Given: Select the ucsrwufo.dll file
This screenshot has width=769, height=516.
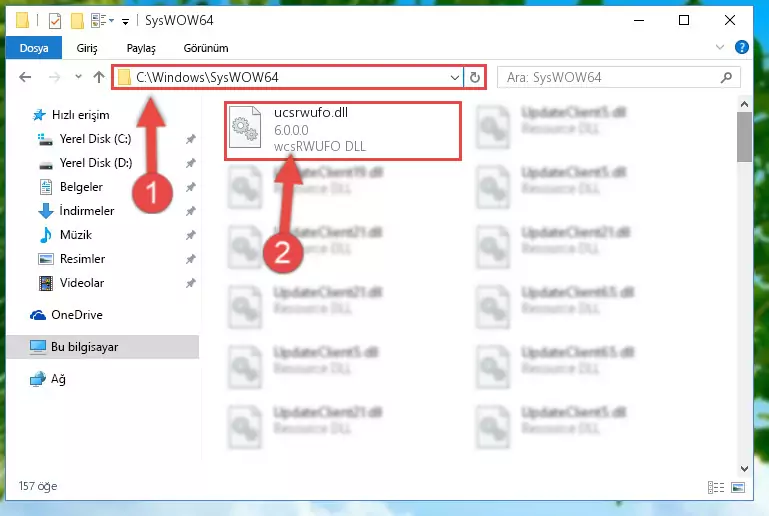Looking at the screenshot, I should [x=343, y=131].
